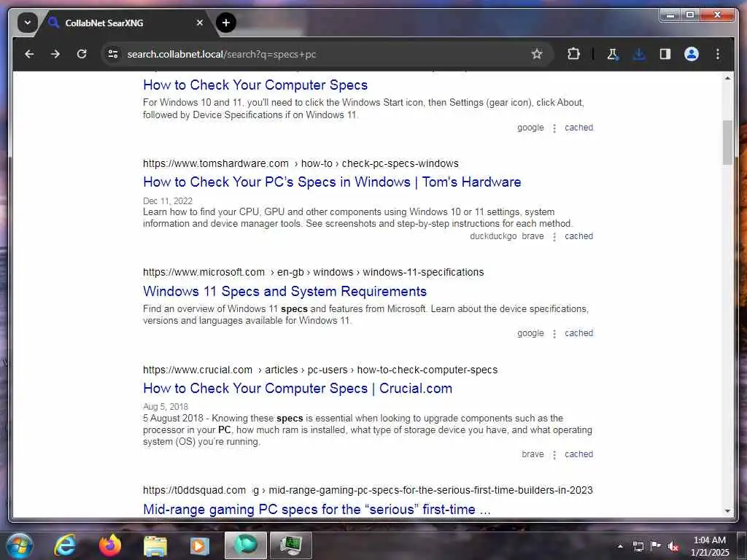
Task: Toggle the browser side panel
Action: [665, 54]
